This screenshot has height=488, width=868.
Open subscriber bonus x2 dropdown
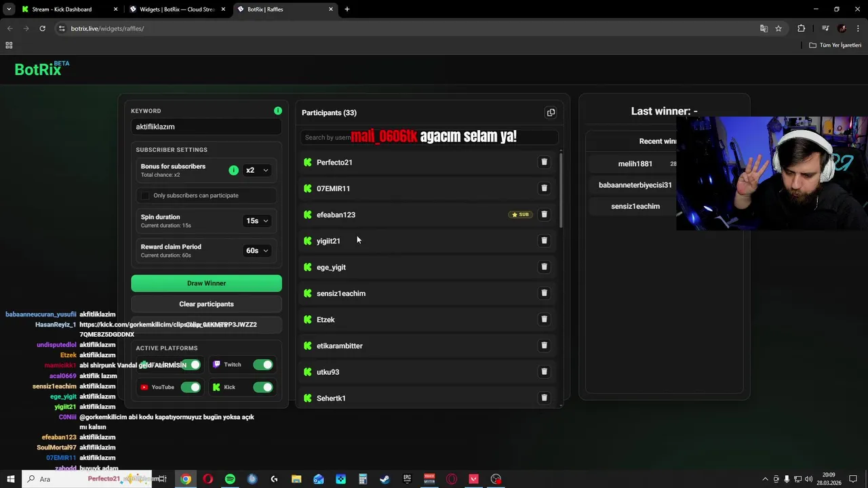(257, 170)
